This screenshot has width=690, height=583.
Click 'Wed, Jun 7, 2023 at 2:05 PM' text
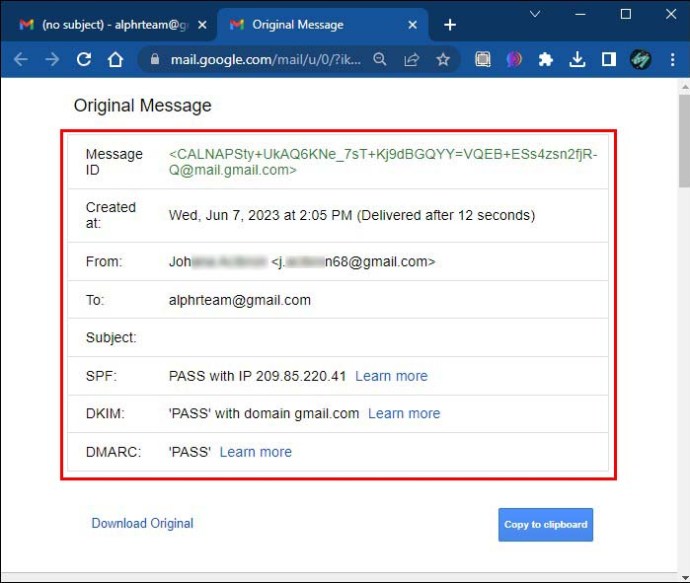(261, 215)
